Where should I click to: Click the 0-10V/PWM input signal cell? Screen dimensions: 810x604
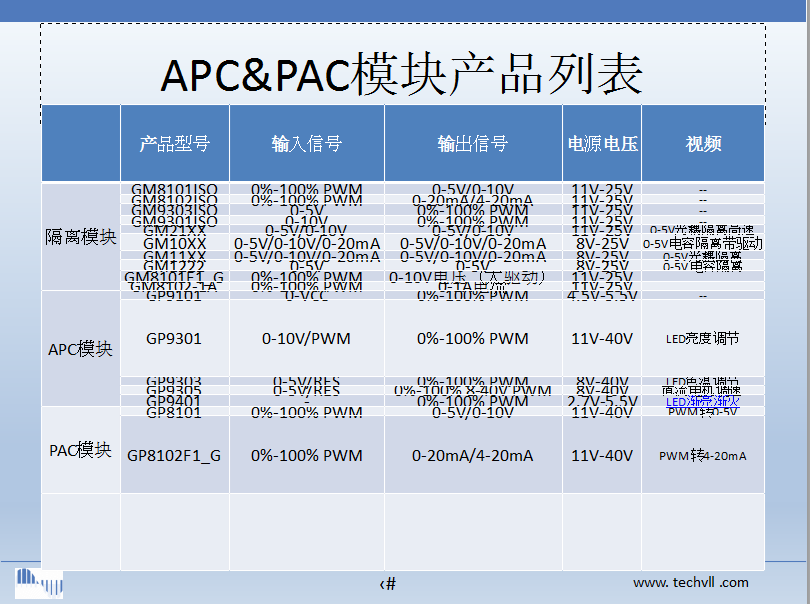(306, 339)
